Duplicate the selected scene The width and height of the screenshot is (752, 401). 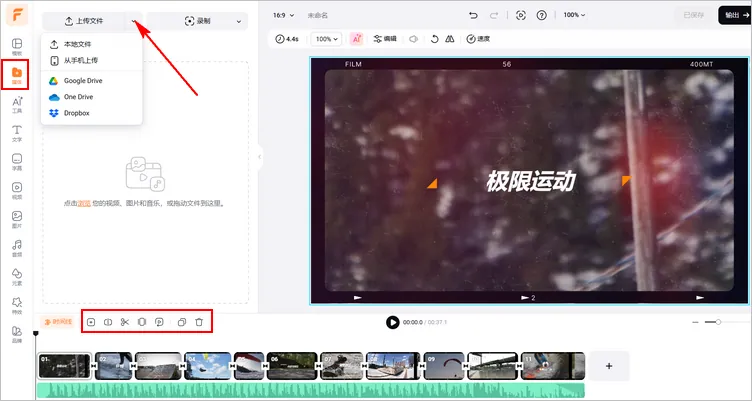click(182, 322)
